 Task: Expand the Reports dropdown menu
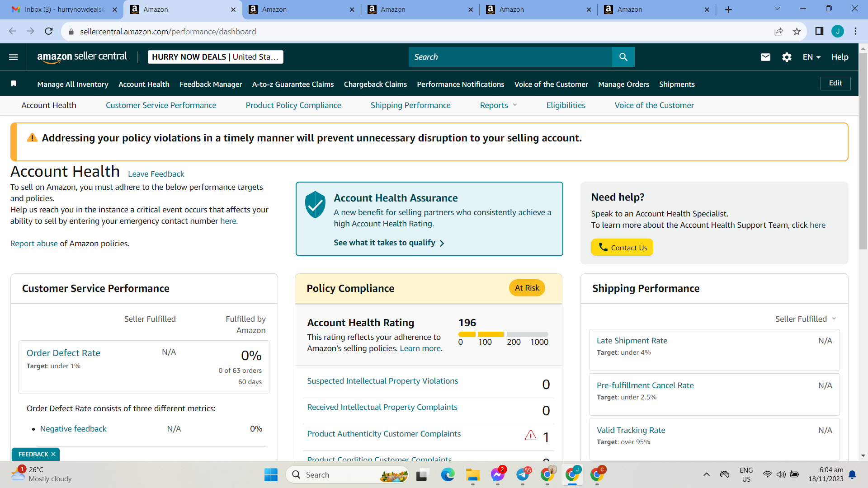(498, 105)
